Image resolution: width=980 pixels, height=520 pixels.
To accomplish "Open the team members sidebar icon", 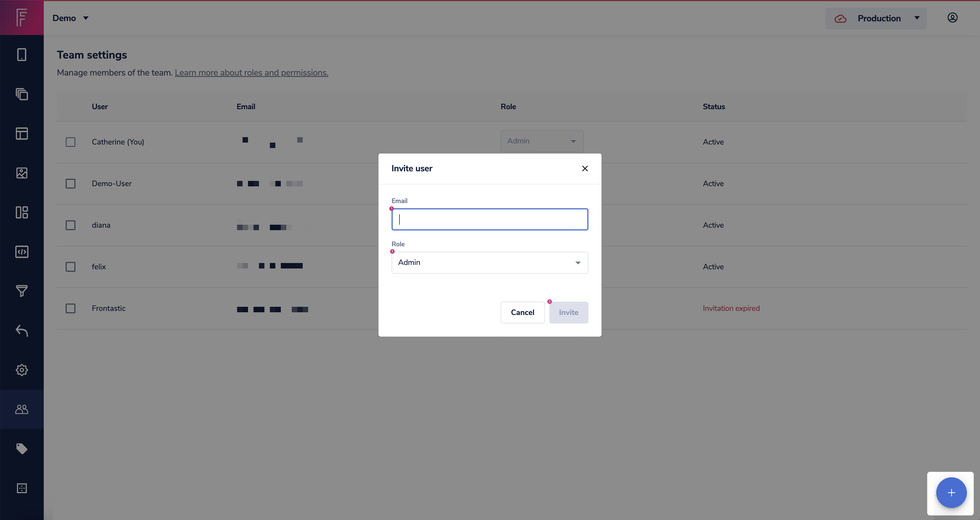I will pos(22,409).
